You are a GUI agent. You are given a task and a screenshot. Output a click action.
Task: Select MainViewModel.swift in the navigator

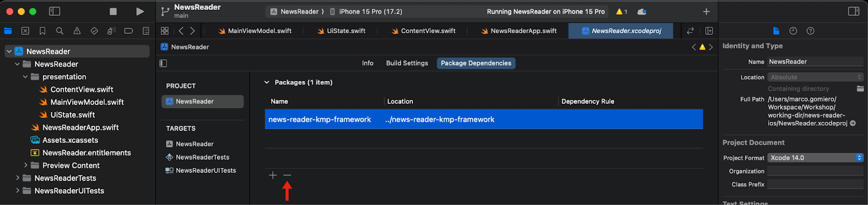pos(87,102)
